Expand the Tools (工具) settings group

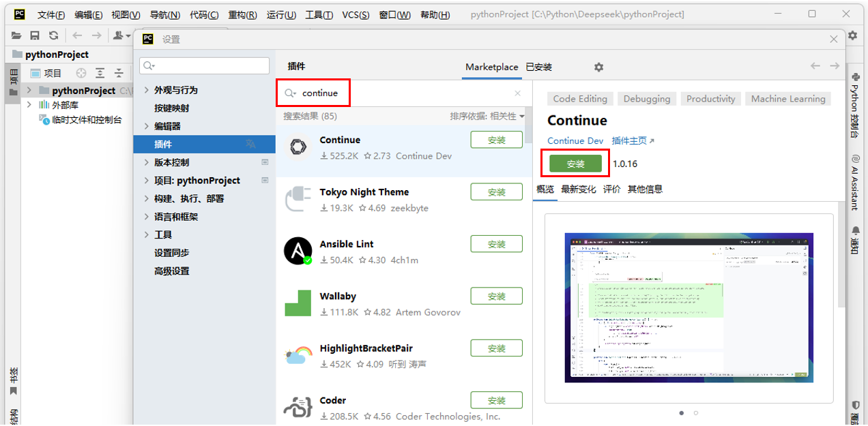tap(147, 234)
